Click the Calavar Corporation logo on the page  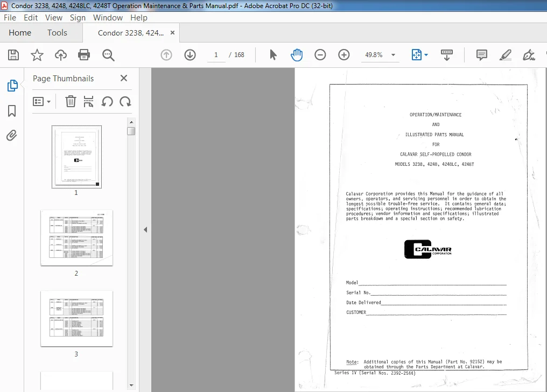click(427, 249)
